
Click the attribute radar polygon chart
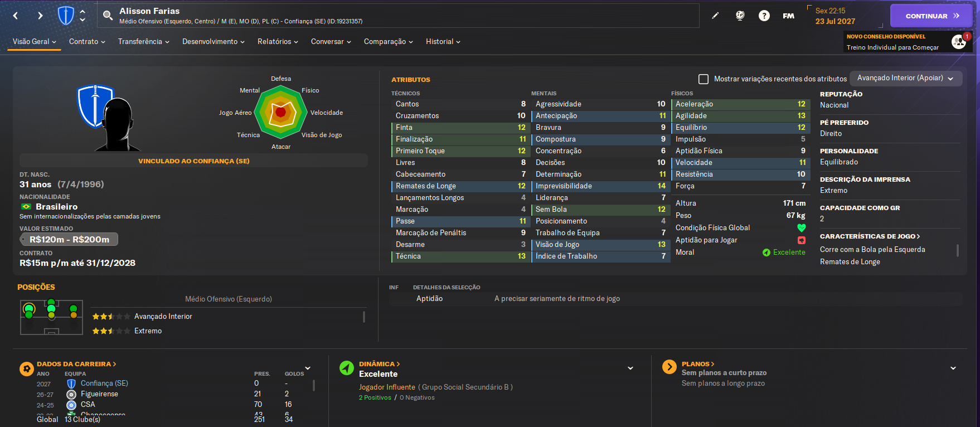[x=281, y=113]
